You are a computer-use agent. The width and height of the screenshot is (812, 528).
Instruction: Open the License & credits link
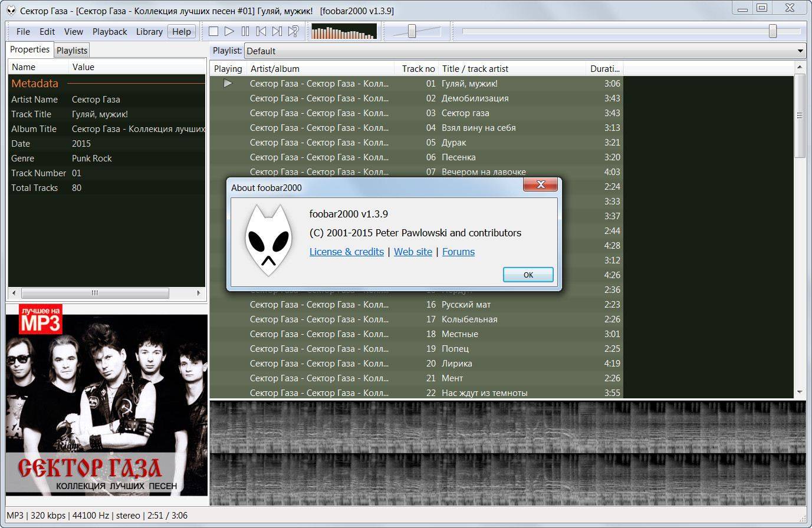(347, 252)
